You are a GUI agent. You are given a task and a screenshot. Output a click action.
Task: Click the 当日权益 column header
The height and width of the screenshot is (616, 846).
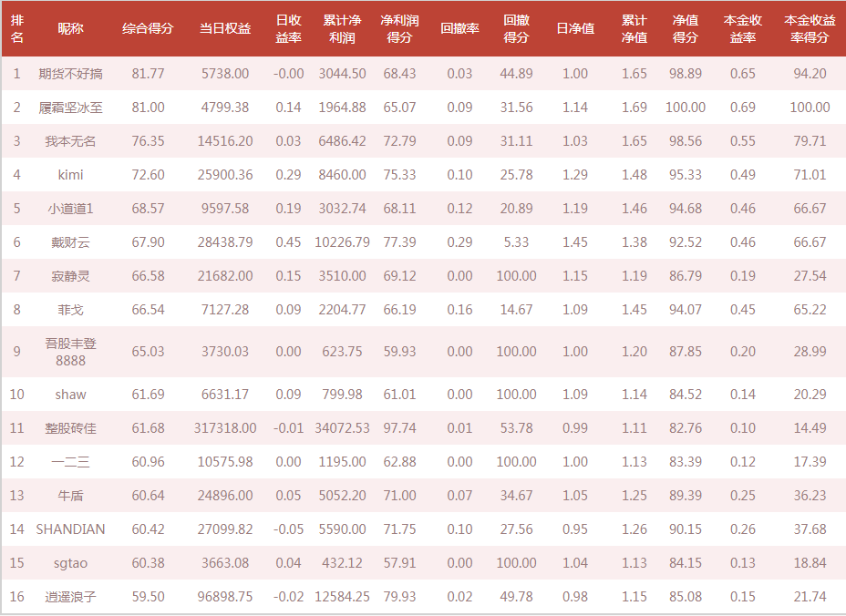[225, 28]
